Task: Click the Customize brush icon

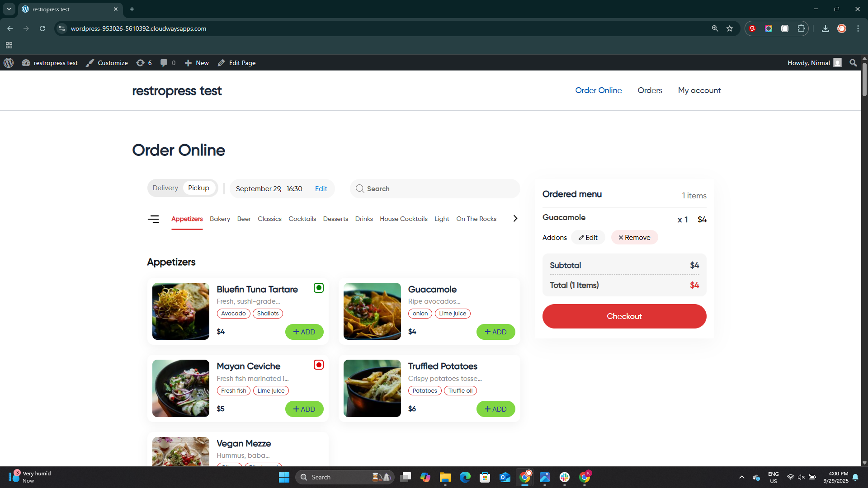Action: pos(90,63)
